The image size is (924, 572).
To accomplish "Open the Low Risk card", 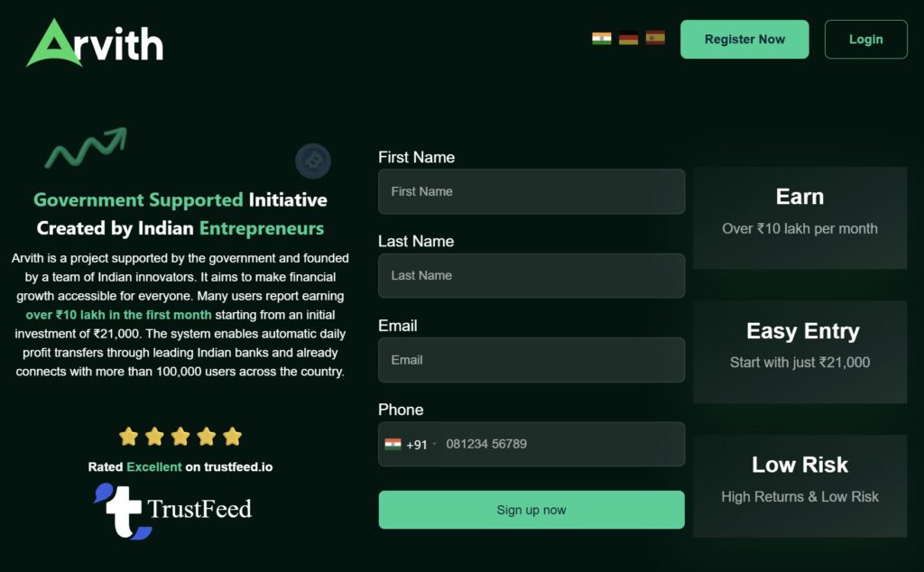I will click(799, 484).
